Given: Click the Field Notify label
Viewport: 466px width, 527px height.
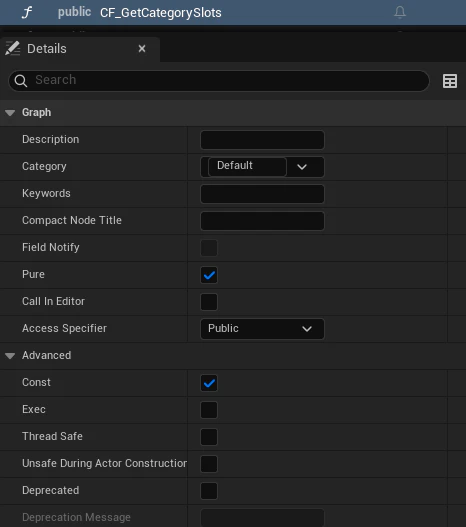Looking at the screenshot, I should click(x=51, y=247).
